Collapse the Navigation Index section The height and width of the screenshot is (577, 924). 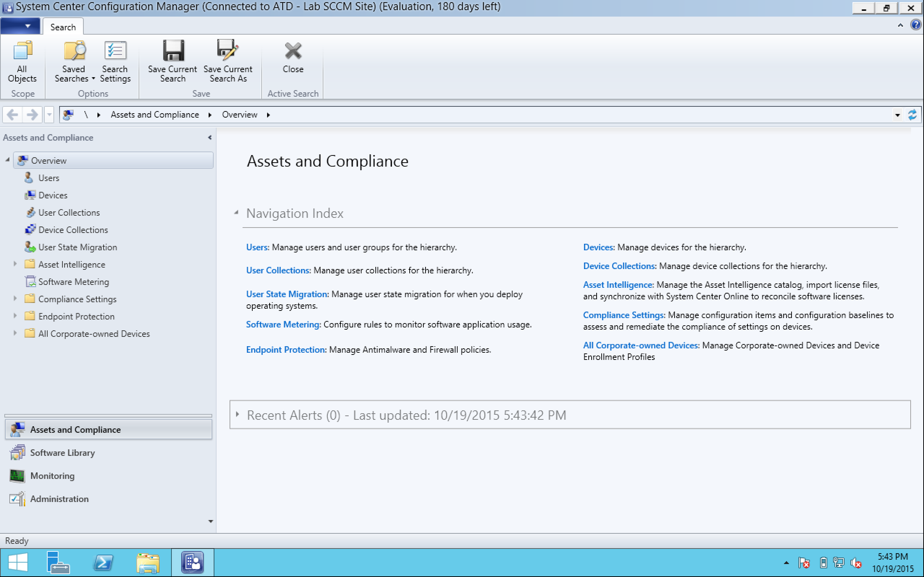click(x=236, y=212)
